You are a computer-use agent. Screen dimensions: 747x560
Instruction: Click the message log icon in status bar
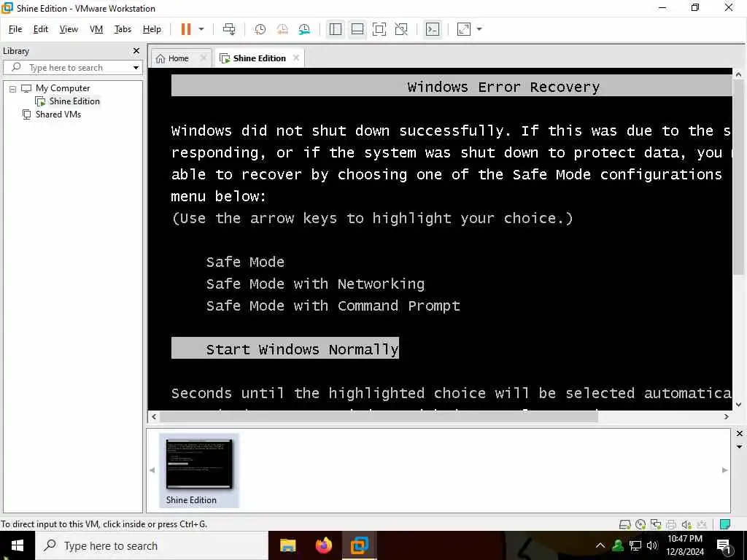click(x=725, y=524)
